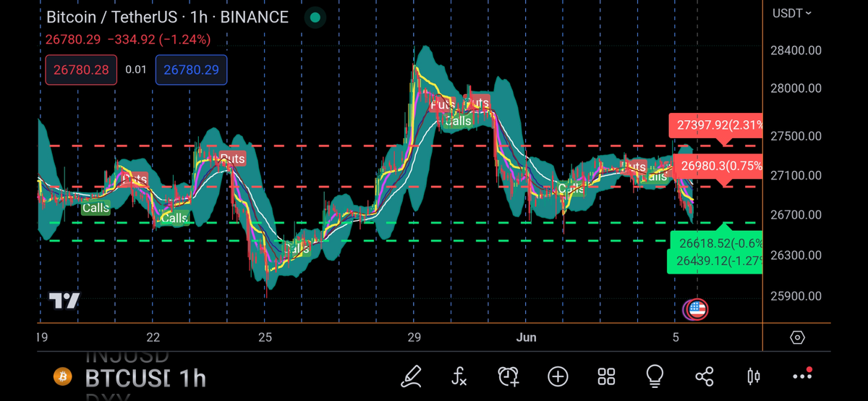Image resolution: width=868 pixels, height=401 pixels.
Task: Tap the US flag economic event marker
Action: tap(697, 310)
